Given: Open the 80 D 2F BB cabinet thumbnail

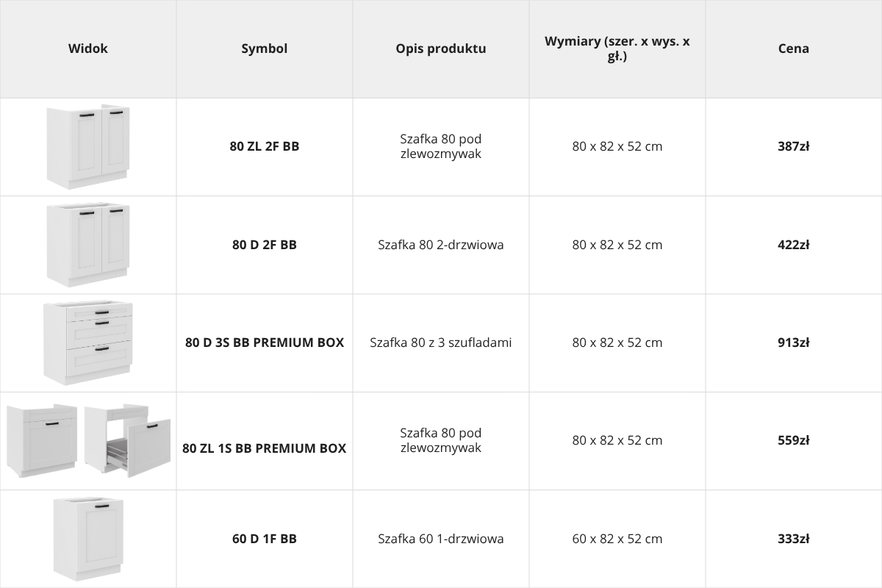Looking at the screenshot, I should (88, 245).
